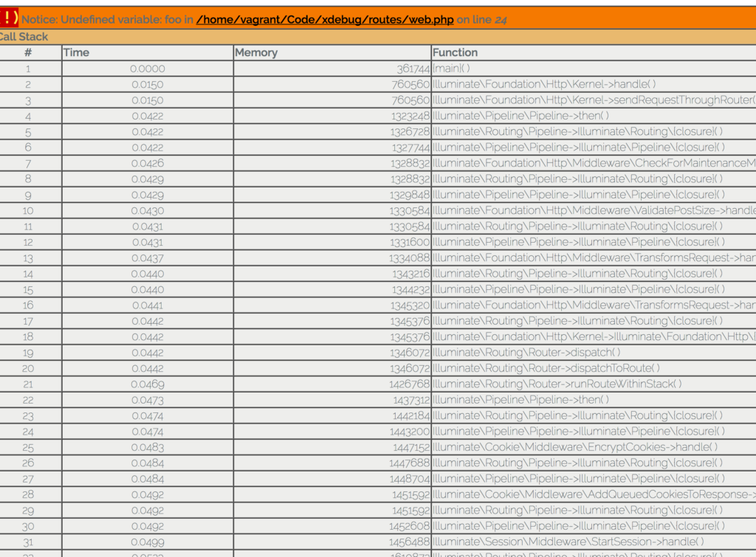Click memory value 1343216
756x557 pixels.
tap(410, 274)
